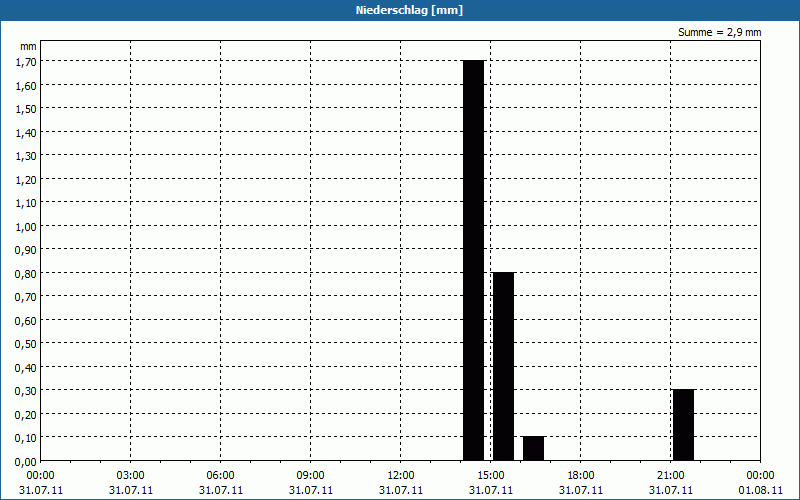
Task: Click the 1,00 y-axis value
Action: click(26, 227)
